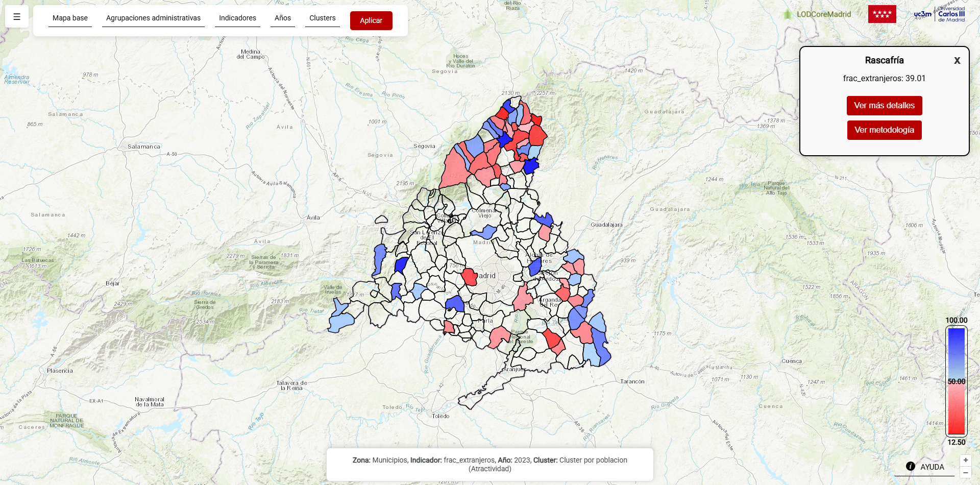
Task: Click the Tarancón town label
Action: pos(632,381)
